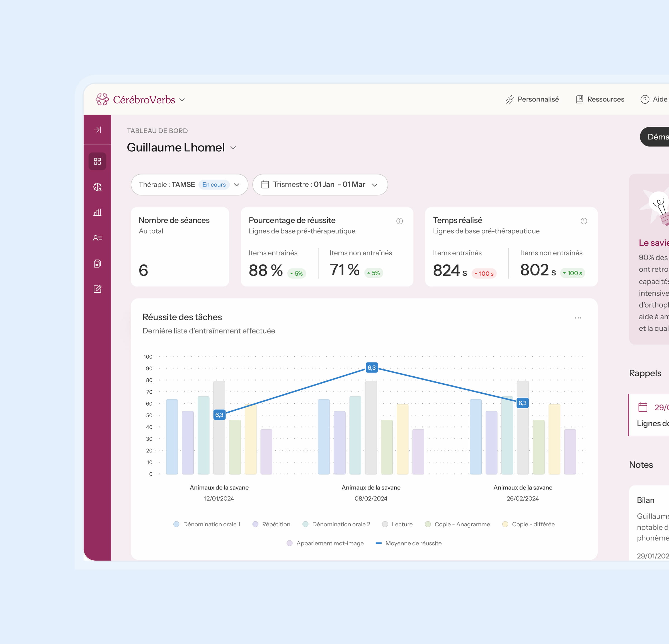669x644 pixels.
Task: Click the Rappels section heading
Action: pyautogui.click(x=645, y=373)
